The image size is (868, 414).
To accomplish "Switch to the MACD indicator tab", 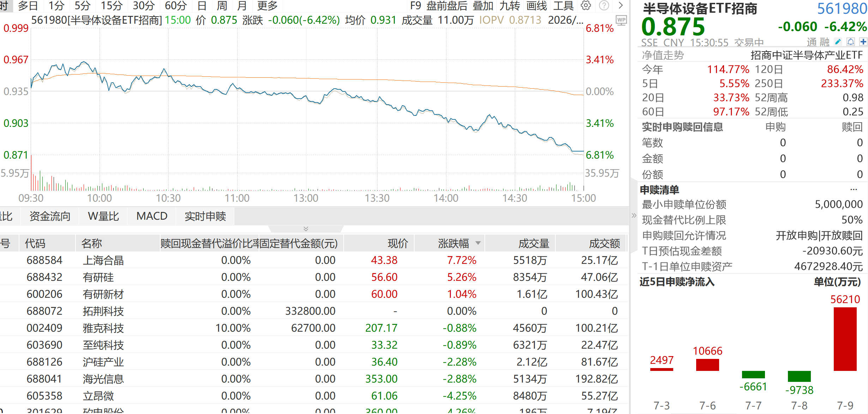I will coord(152,216).
